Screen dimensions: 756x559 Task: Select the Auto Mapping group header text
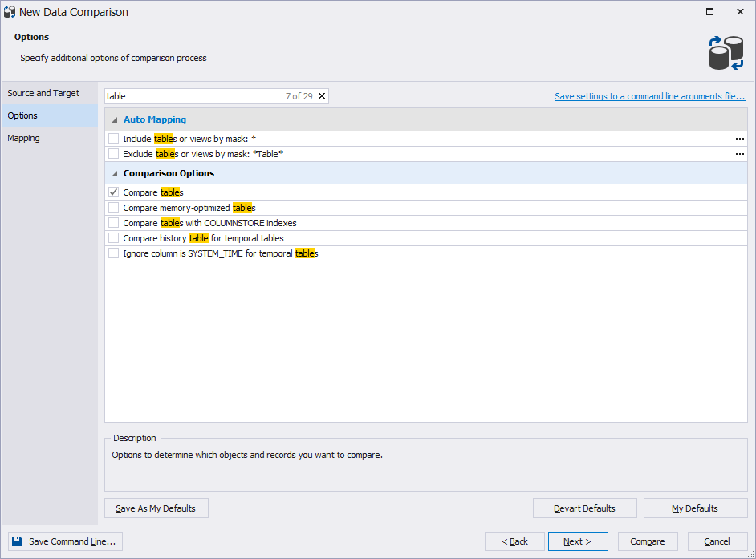(155, 119)
